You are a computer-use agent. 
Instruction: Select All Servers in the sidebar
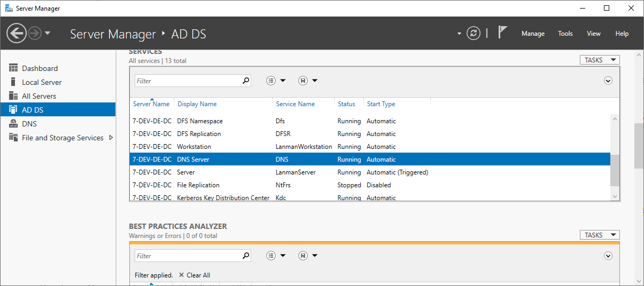click(58, 96)
